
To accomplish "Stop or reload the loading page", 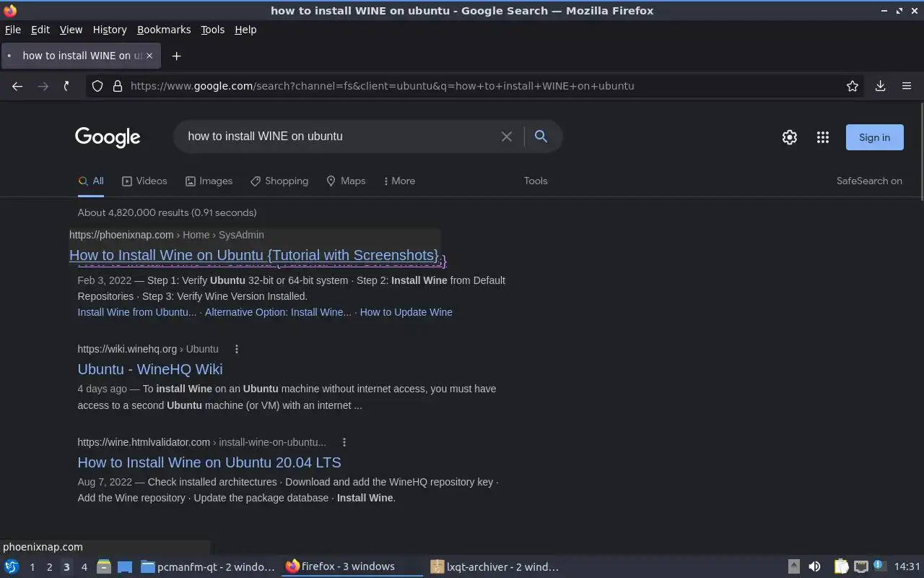I will point(66,86).
